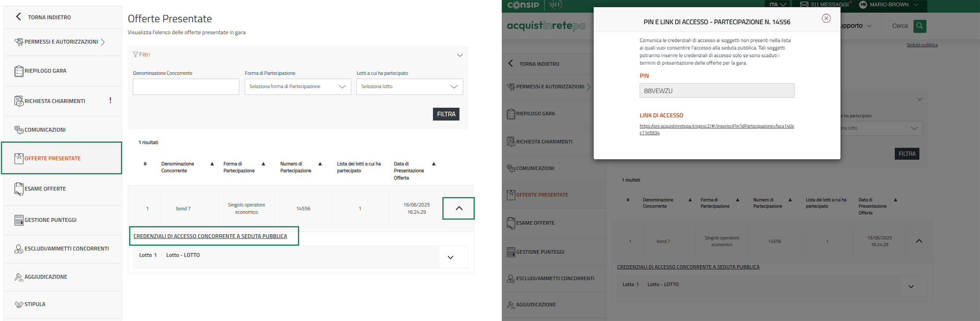Image resolution: width=980 pixels, height=321 pixels.
Task: Click the green search magnifier icon
Action: [919, 26]
